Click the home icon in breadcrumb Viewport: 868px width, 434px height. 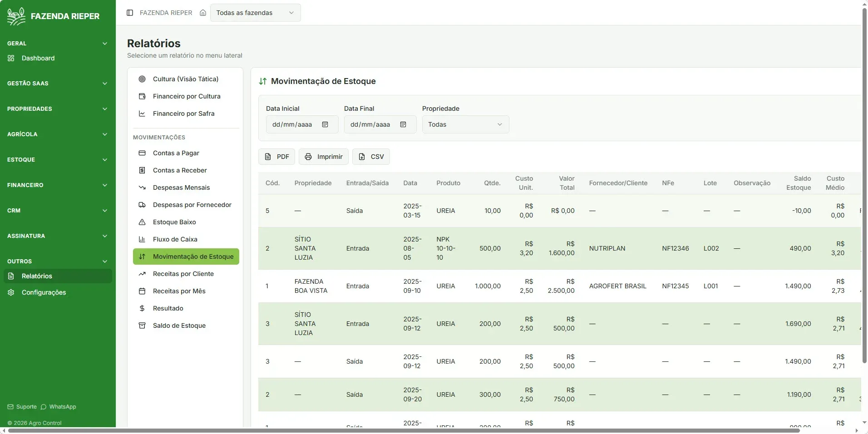coord(203,13)
